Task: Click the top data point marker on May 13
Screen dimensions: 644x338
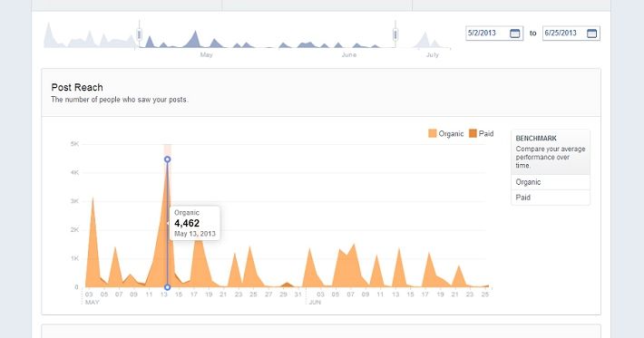Action: coord(167,159)
